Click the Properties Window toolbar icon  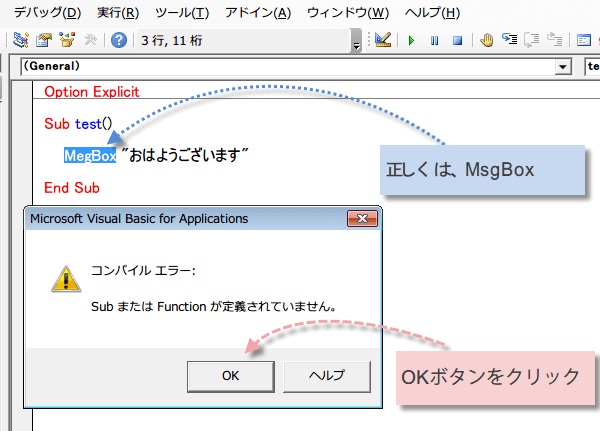[x=44, y=40]
